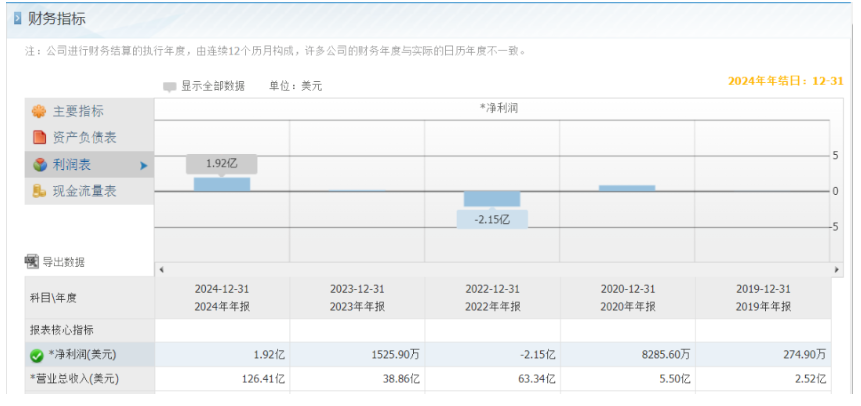Click the chart scrollbar right arrow

point(836,270)
